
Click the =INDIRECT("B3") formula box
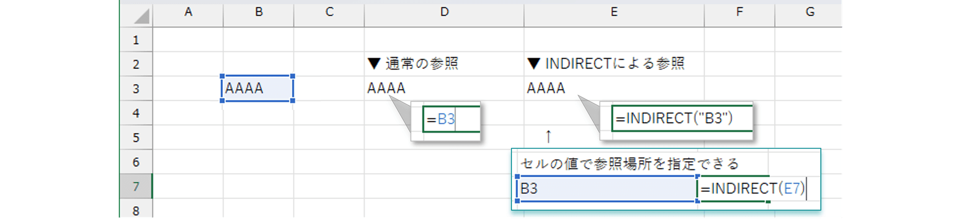[x=682, y=118]
